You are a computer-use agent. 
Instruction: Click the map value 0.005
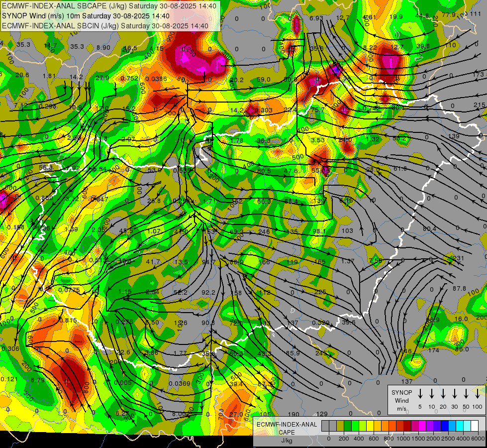123,382
